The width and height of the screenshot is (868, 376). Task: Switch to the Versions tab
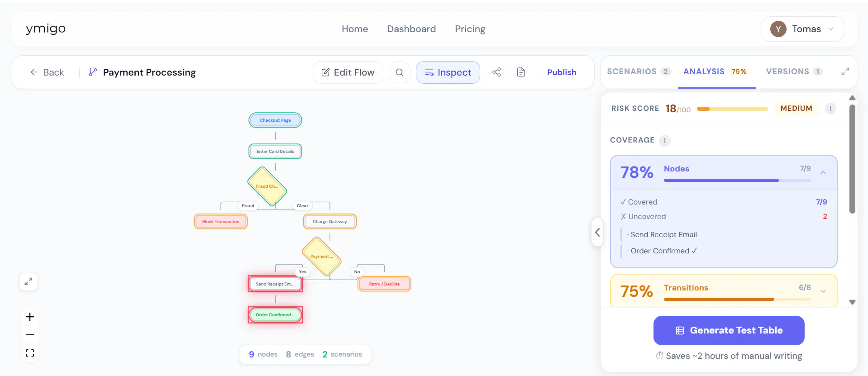click(794, 71)
